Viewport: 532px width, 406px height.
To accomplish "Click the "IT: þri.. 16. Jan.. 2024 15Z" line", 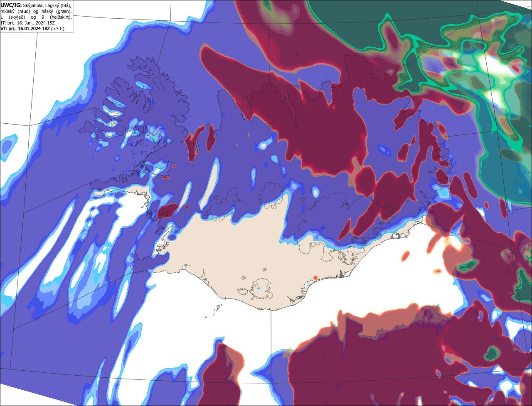I will coord(27,23).
